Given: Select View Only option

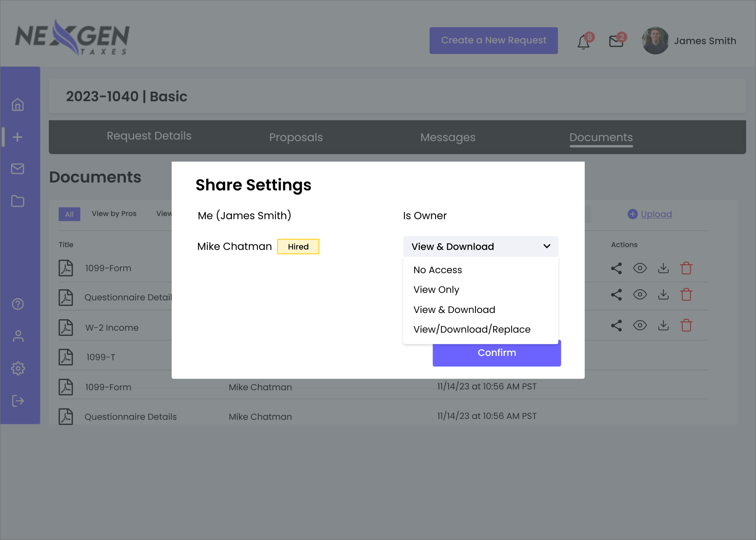Looking at the screenshot, I should [x=436, y=290].
